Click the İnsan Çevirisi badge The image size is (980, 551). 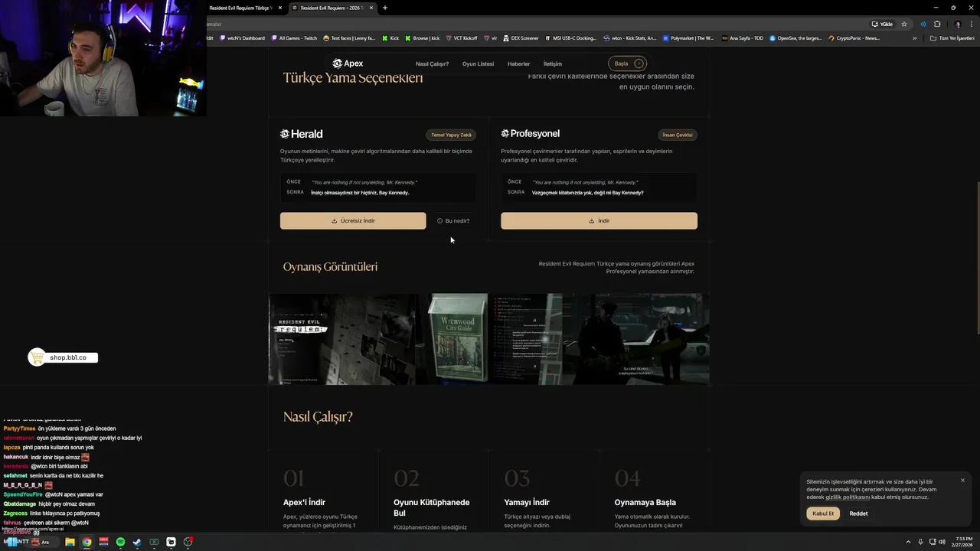click(x=678, y=135)
